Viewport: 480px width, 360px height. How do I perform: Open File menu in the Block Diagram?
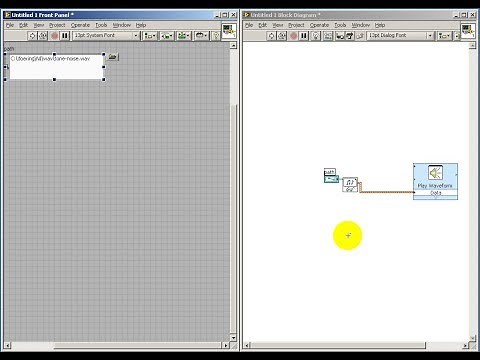pos(249,25)
